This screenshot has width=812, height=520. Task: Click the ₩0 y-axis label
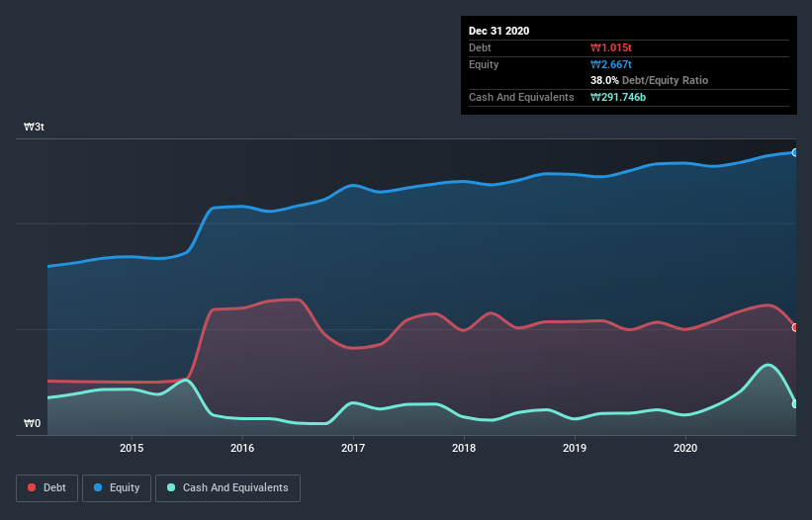point(32,423)
